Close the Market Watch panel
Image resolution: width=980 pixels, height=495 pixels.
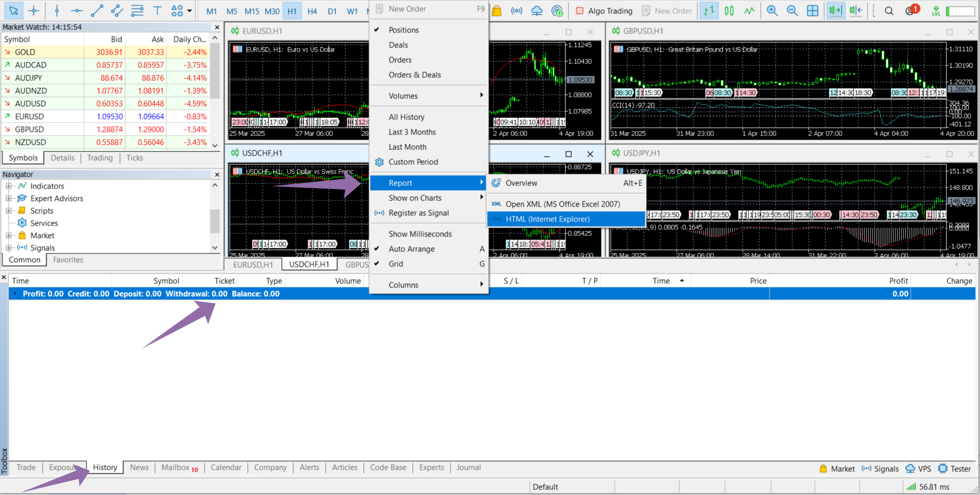pos(217,27)
